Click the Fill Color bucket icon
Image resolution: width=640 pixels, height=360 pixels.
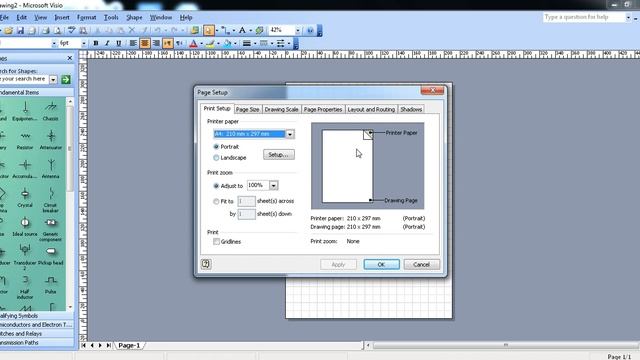pyautogui.click(x=227, y=43)
